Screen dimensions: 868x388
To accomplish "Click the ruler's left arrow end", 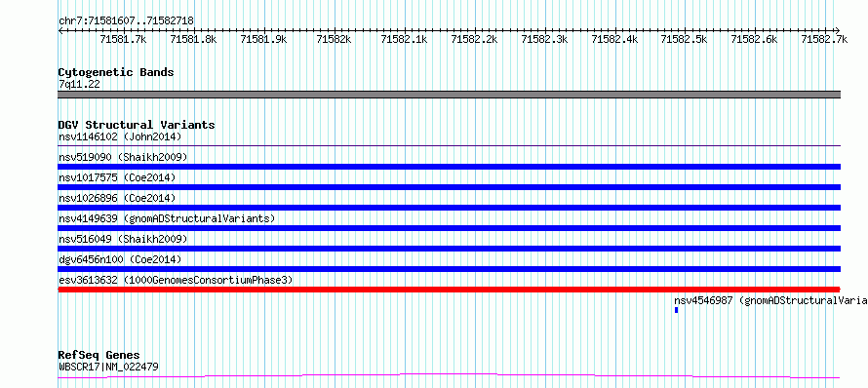I will [60, 30].
